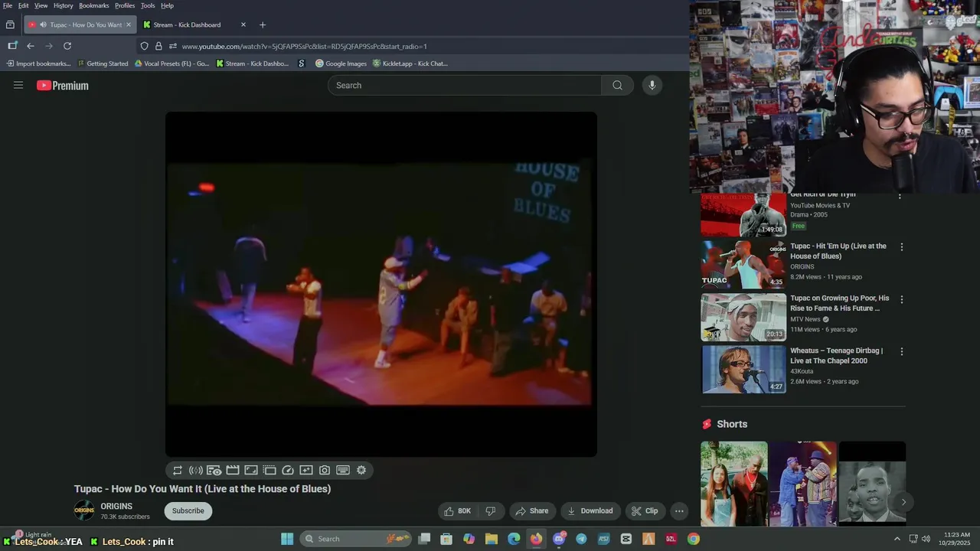Click the sparkle screen icon under the video
This screenshot has width=980, height=551.
click(306, 471)
